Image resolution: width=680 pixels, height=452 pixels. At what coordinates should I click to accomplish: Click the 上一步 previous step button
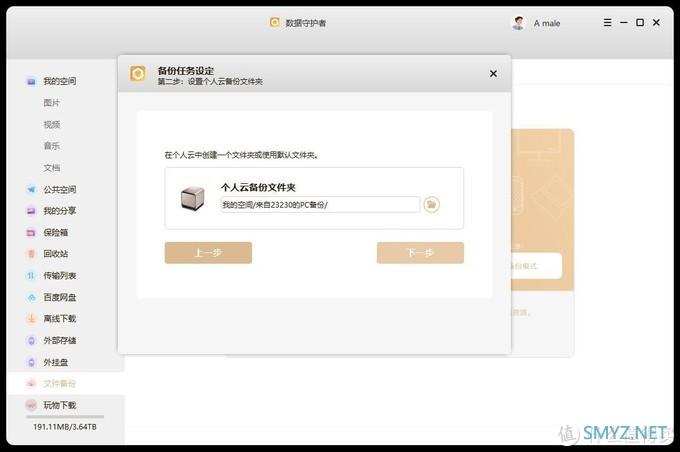[208, 253]
